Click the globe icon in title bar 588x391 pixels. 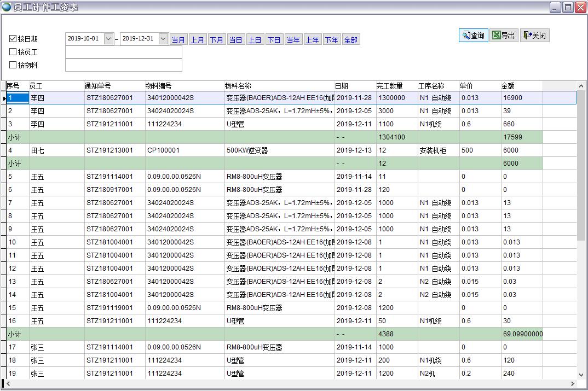7,7
